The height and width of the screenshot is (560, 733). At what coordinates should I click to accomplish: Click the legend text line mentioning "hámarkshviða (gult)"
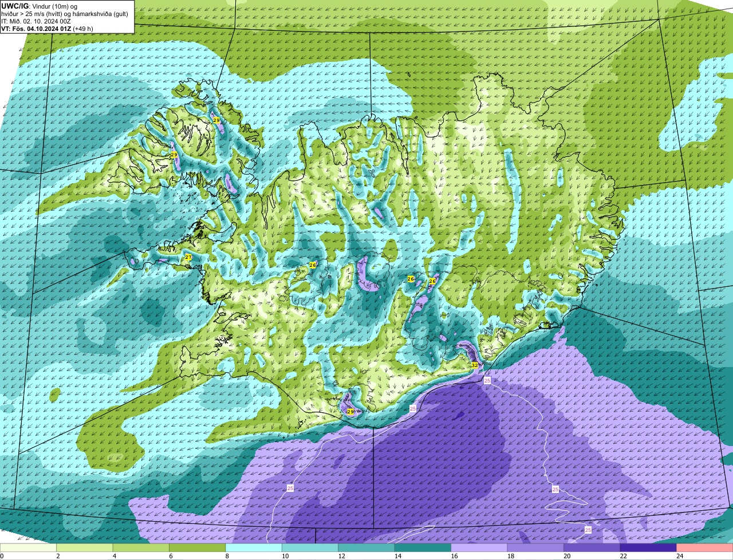(x=64, y=14)
